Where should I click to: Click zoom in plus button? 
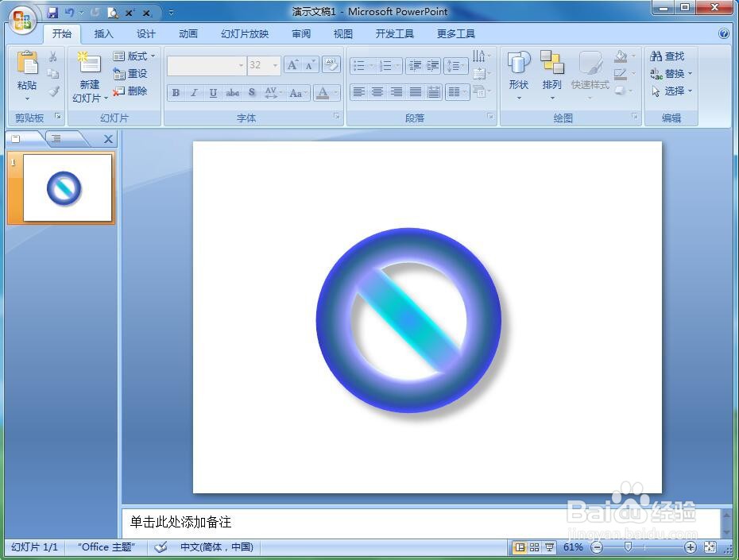click(x=690, y=547)
